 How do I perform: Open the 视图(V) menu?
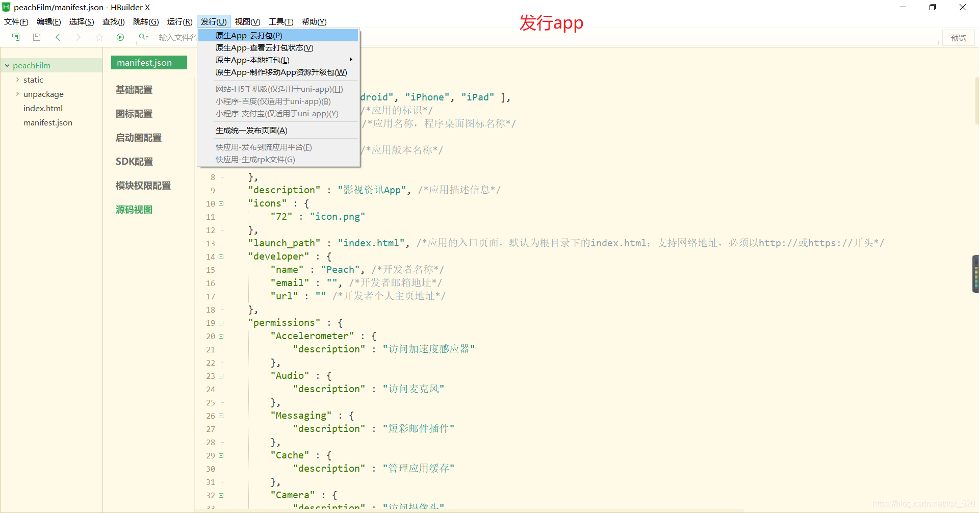pos(247,21)
